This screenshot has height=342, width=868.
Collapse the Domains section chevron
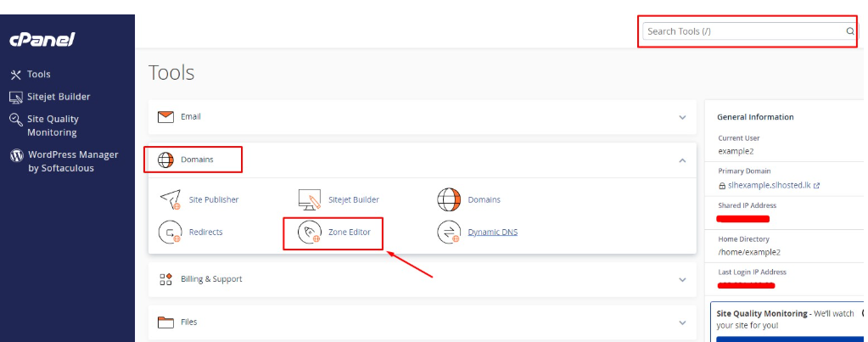(682, 160)
